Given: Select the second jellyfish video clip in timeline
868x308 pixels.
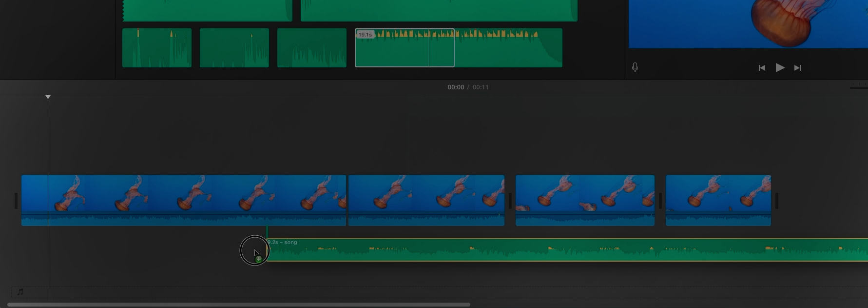Looking at the screenshot, I should 426,200.
